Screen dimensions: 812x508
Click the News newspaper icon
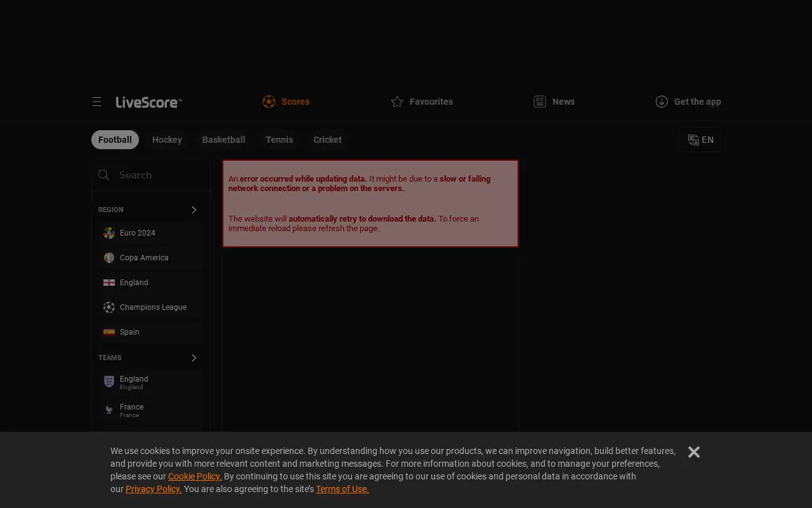tap(540, 102)
